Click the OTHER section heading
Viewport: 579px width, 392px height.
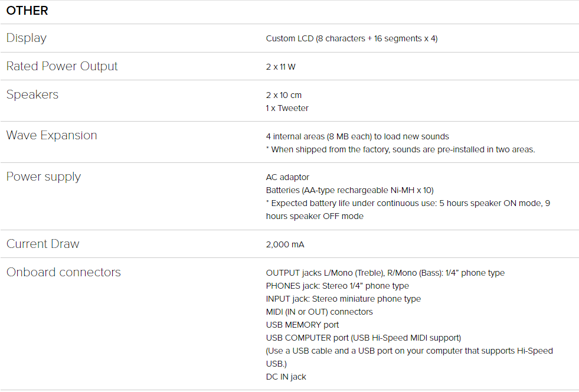click(27, 11)
